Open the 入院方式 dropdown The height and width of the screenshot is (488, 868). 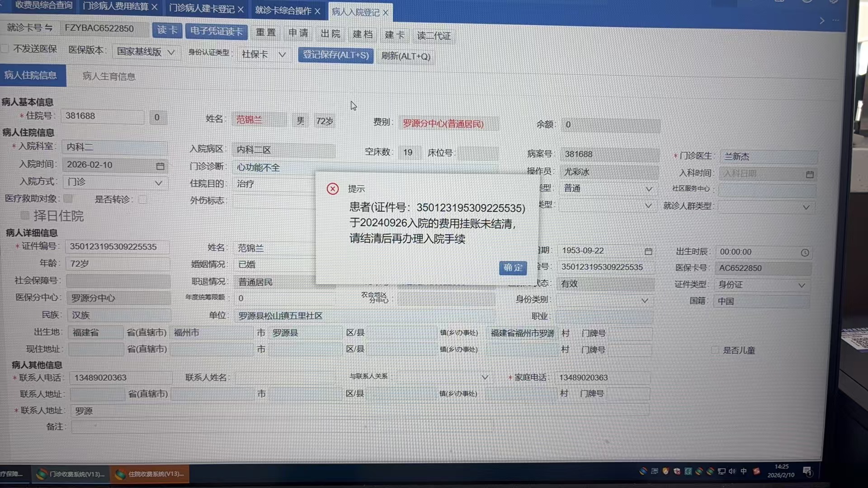(x=158, y=183)
